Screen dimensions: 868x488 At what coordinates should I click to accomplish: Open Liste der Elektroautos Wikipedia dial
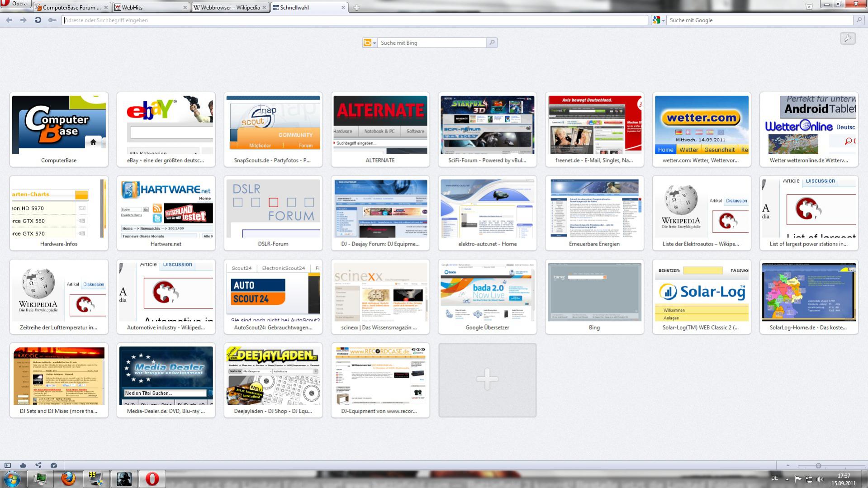(x=702, y=213)
